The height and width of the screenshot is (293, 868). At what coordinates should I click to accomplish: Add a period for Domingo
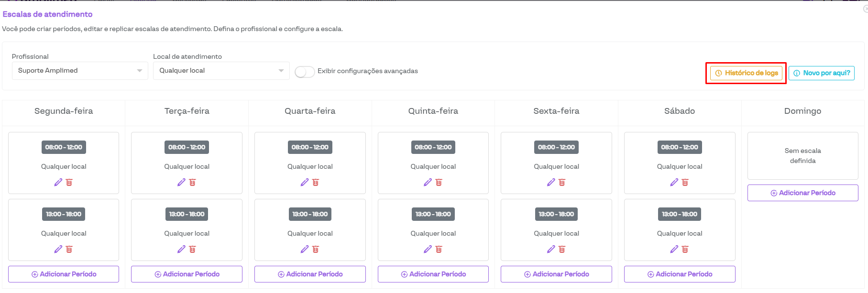pos(802,193)
